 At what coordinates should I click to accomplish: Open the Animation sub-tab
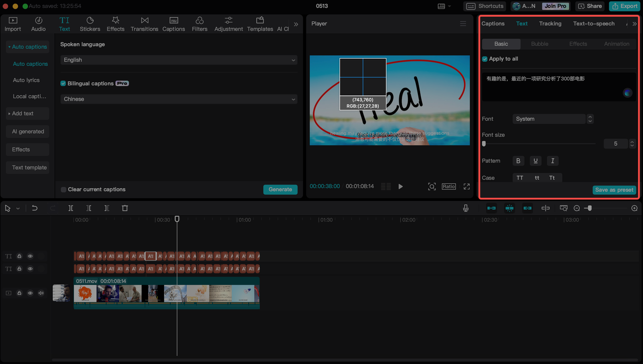click(616, 44)
